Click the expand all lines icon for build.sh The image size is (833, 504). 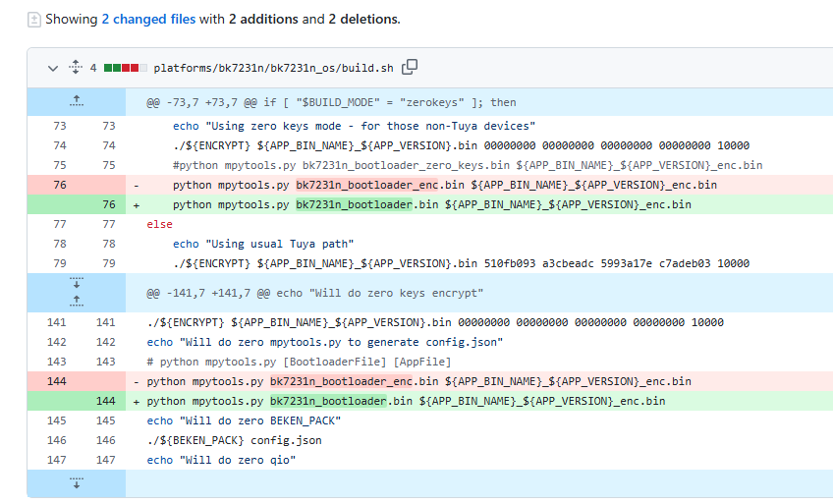[75, 68]
